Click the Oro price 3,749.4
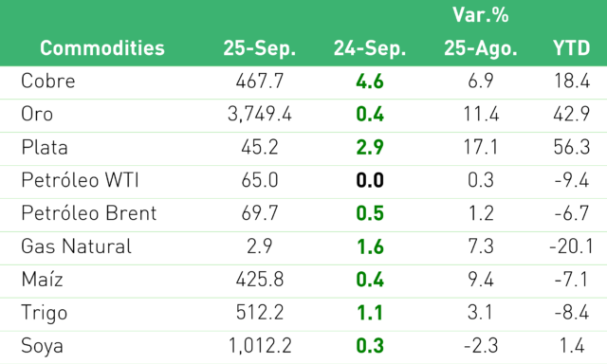The width and height of the screenshot is (607, 364). [260, 114]
